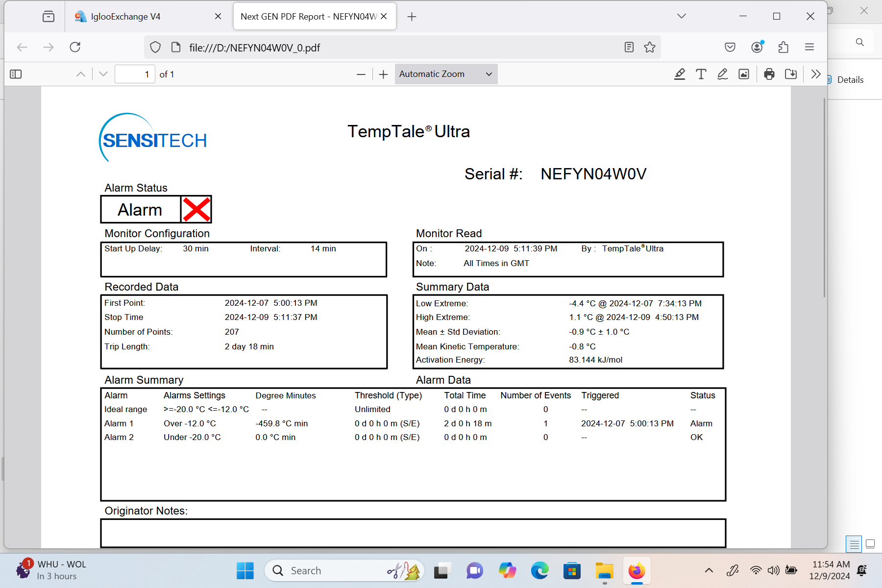
Task: Select the draw pen tool
Action: (x=722, y=74)
